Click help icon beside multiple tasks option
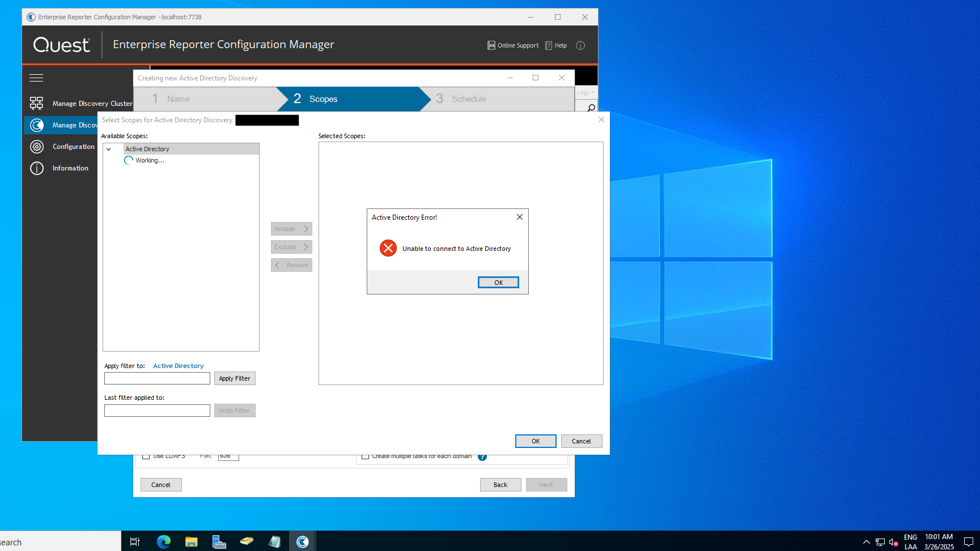The image size is (980, 551). click(x=482, y=457)
